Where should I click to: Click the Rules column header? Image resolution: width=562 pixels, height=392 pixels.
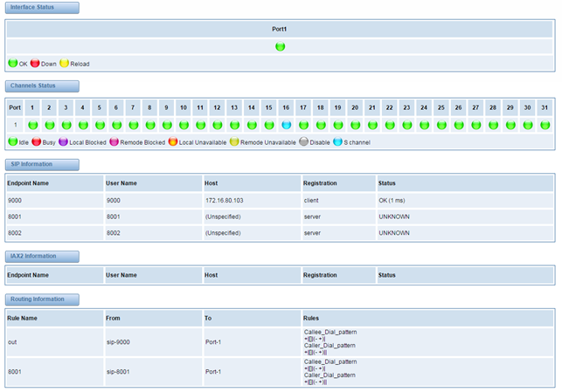427,319
